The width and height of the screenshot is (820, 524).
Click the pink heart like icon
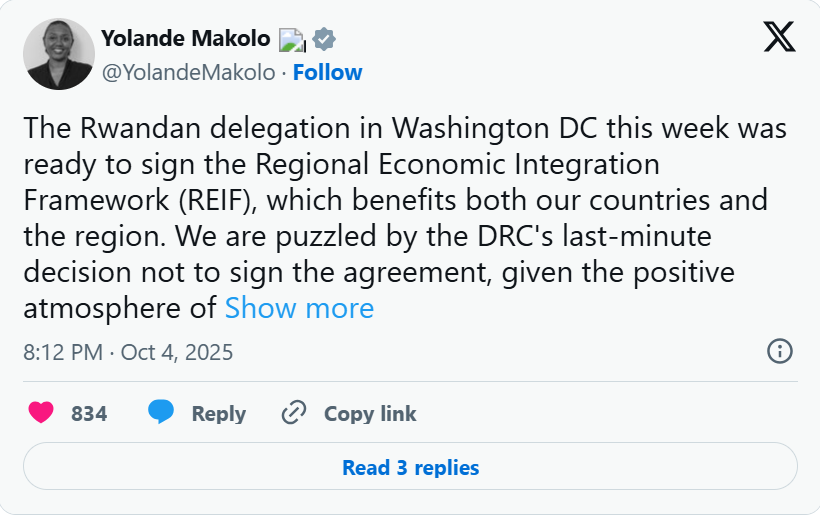(40, 413)
